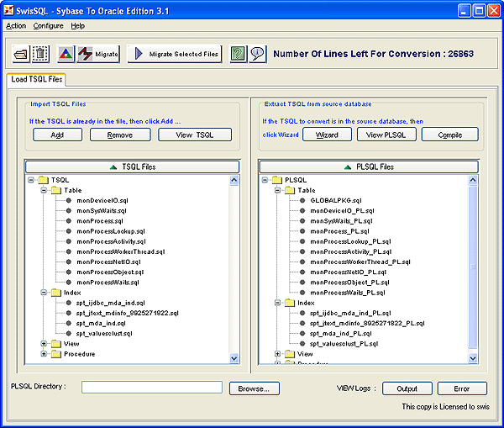Click Migrate Selected Files button
The width and height of the screenshot is (504, 428).
[x=175, y=54]
